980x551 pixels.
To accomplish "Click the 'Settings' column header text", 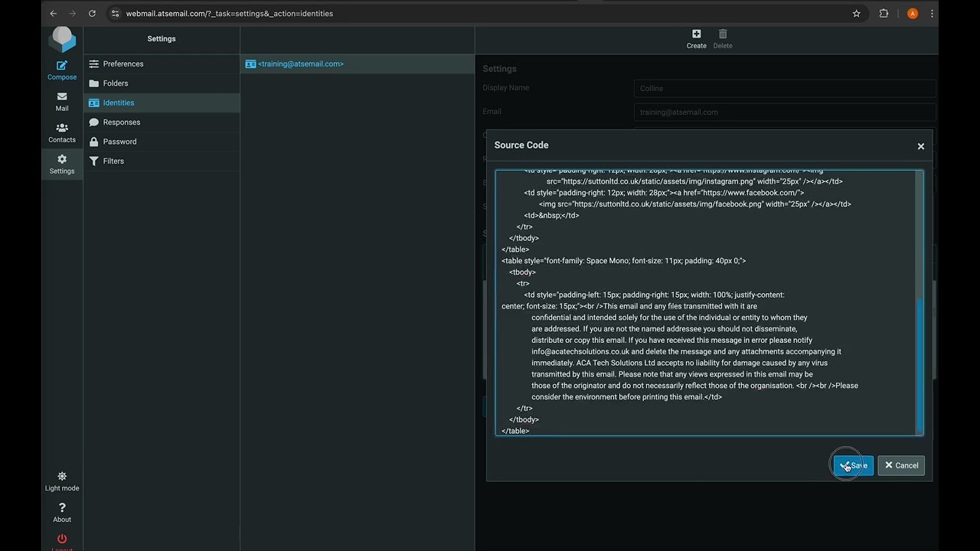I will pyautogui.click(x=162, y=38).
